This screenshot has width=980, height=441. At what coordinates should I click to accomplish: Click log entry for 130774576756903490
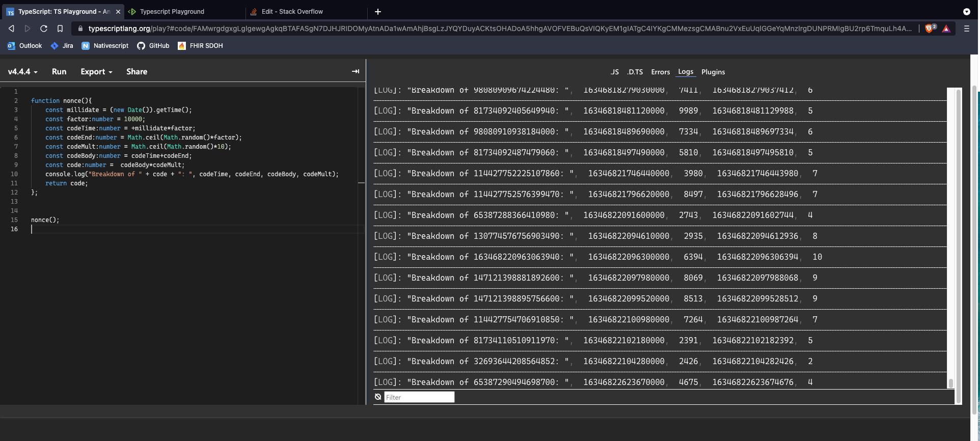point(660,236)
